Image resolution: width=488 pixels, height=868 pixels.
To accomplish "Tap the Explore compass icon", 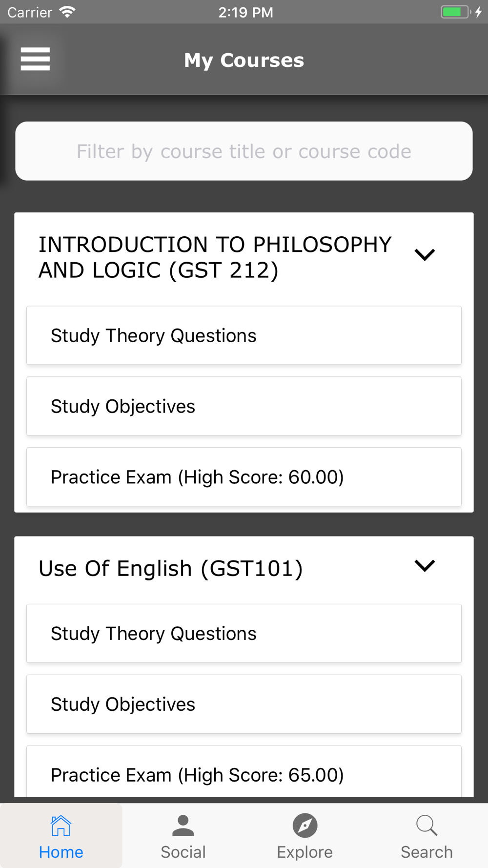I will [305, 826].
